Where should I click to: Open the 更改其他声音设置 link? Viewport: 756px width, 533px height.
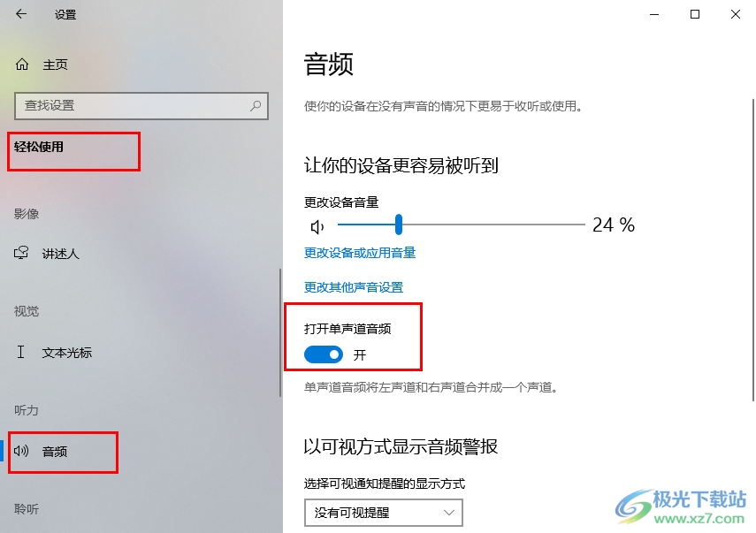click(x=354, y=287)
